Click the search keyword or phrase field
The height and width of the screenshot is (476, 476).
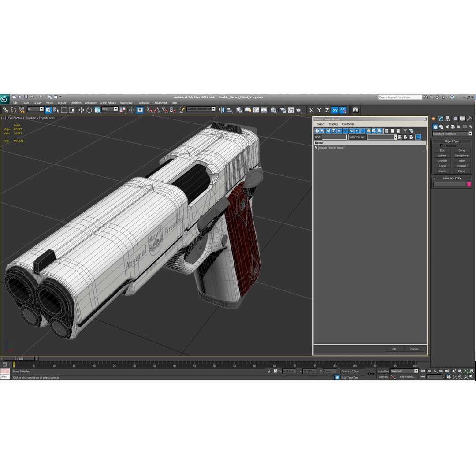point(400,97)
